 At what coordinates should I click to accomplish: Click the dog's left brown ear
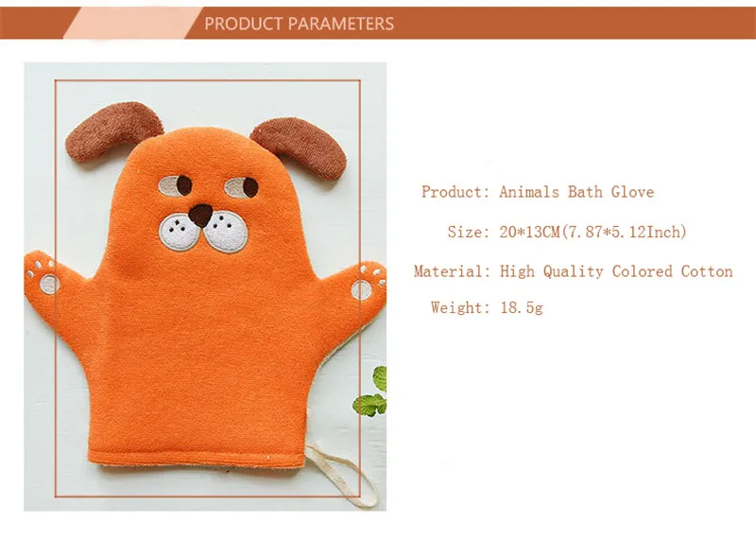113,130
